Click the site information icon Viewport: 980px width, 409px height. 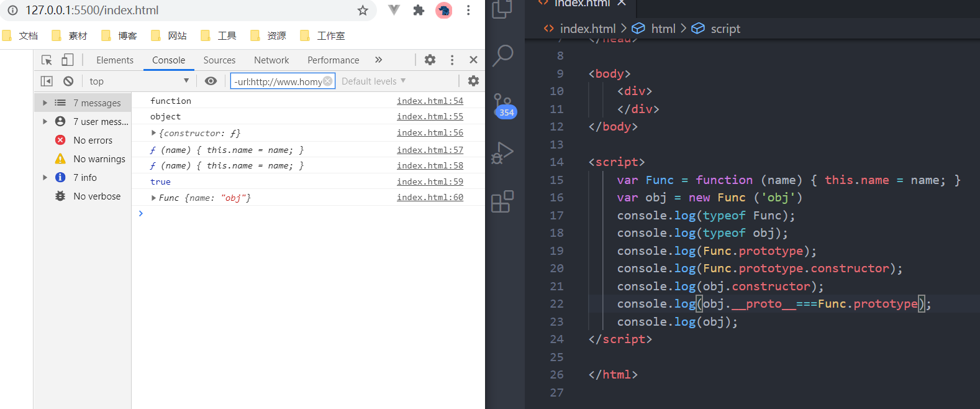pyautogui.click(x=12, y=10)
